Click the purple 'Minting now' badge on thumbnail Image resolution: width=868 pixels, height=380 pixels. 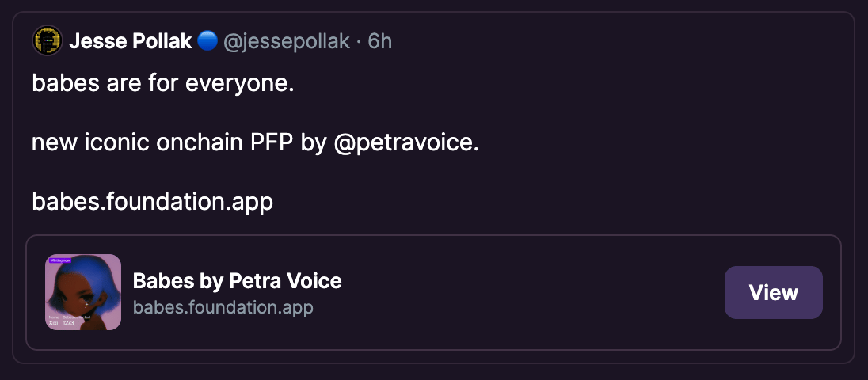pyautogui.click(x=60, y=259)
